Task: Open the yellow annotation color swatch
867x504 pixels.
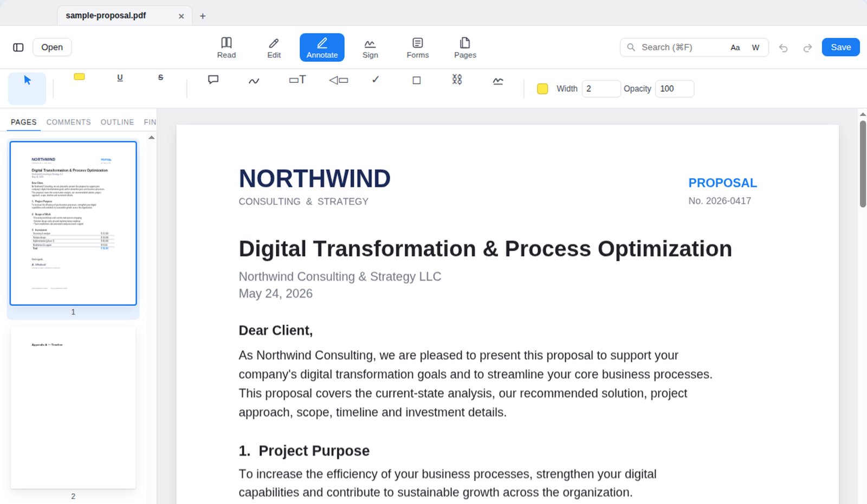Action: tap(542, 89)
